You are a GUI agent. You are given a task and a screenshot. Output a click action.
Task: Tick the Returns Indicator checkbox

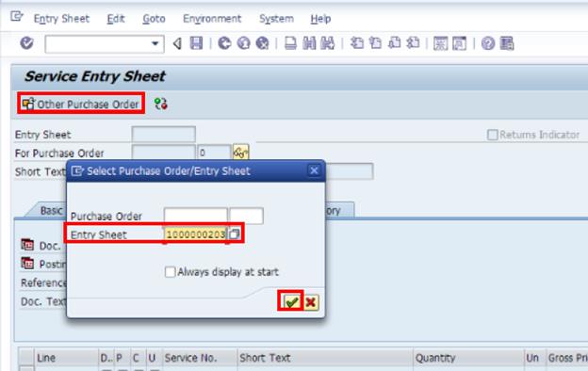coord(493,135)
